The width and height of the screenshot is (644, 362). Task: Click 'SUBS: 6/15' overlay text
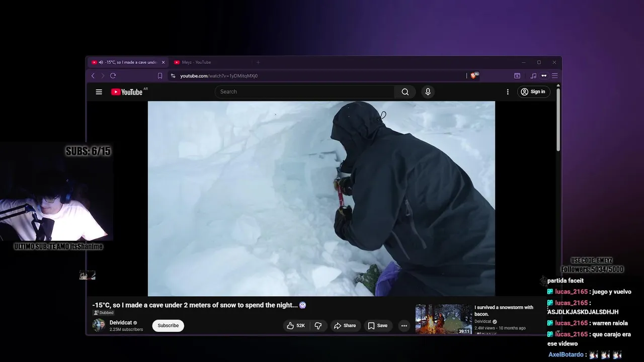[x=88, y=151]
